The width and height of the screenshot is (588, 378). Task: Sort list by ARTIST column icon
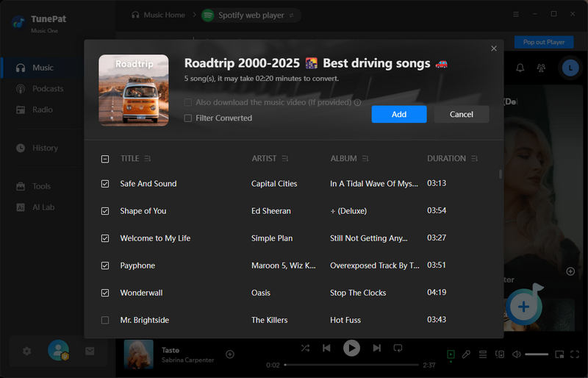285,159
